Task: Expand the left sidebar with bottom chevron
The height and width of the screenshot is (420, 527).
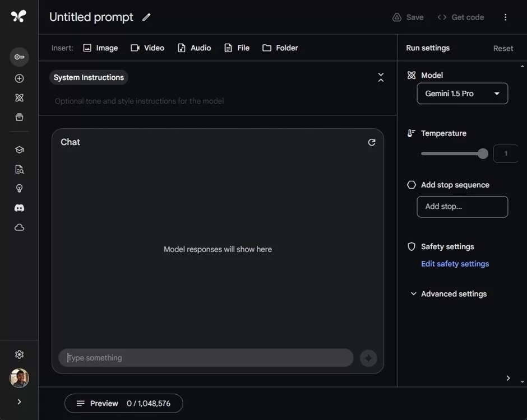Action: click(19, 402)
